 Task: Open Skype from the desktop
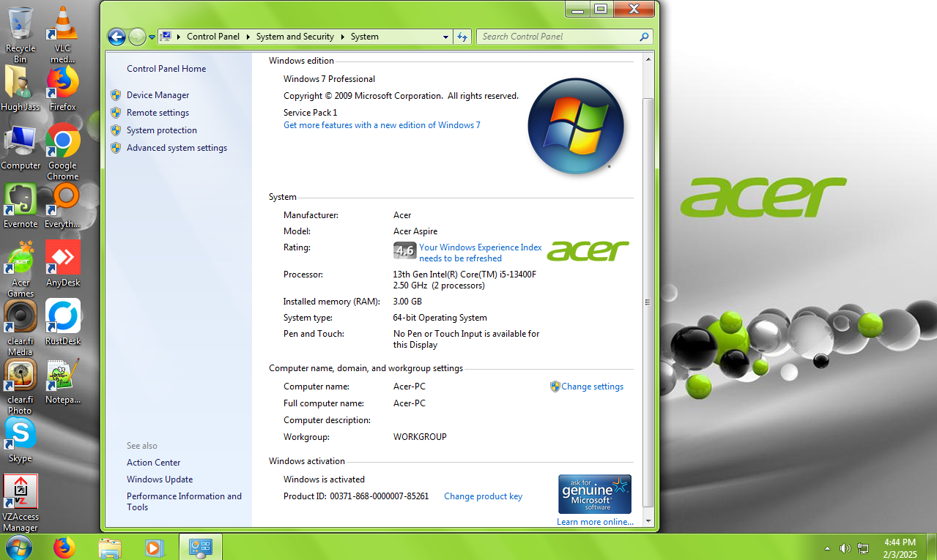20,433
